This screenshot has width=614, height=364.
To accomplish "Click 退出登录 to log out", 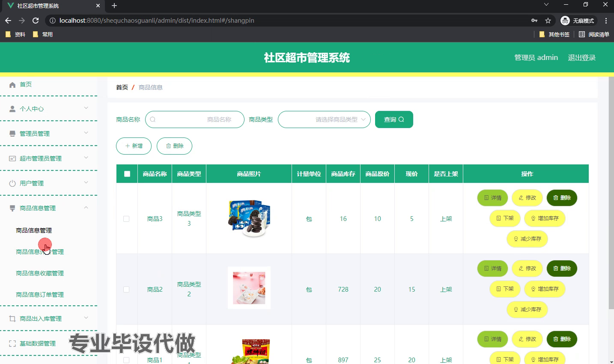I will click(x=581, y=58).
